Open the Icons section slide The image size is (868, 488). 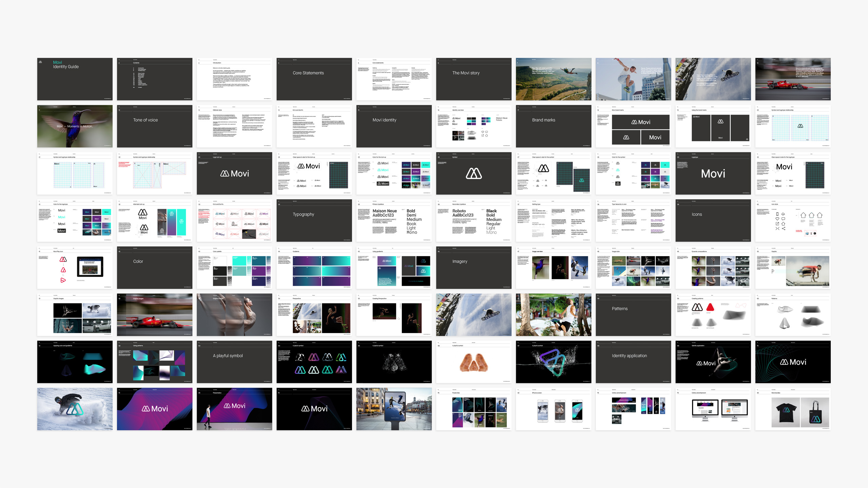(x=713, y=220)
